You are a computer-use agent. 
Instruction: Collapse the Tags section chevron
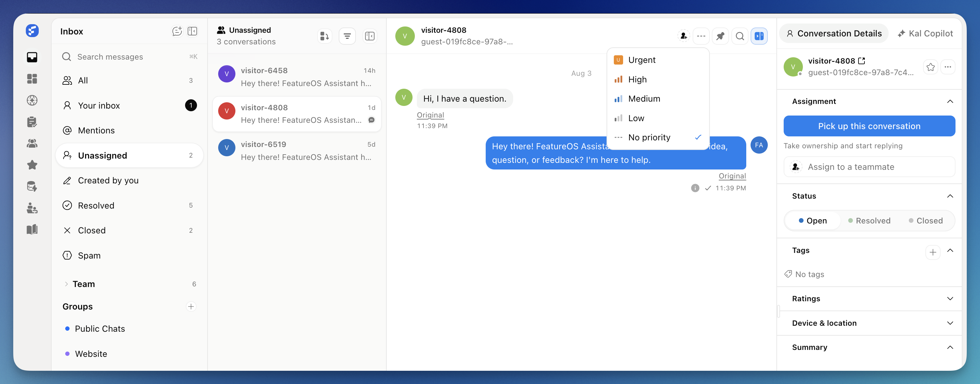coord(950,251)
